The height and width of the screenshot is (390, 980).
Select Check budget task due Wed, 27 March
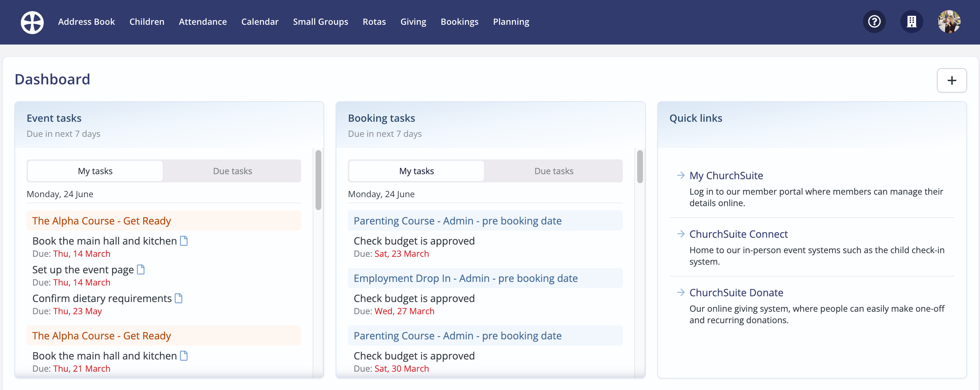click(x=414, y=298)
